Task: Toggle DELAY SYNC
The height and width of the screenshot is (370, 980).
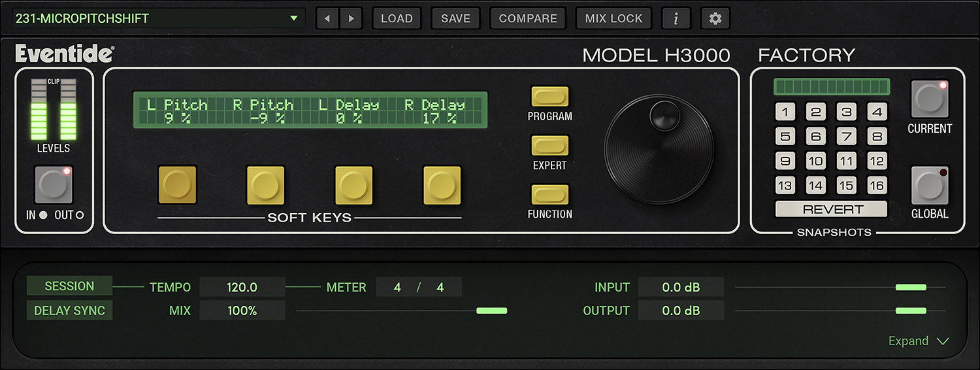Action: tap(69, 311)
